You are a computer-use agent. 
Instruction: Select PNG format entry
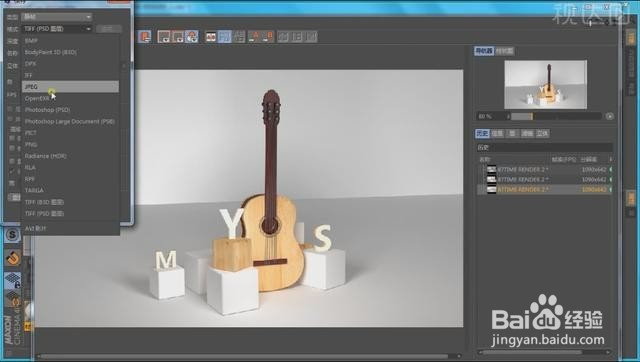coord(70,144)
